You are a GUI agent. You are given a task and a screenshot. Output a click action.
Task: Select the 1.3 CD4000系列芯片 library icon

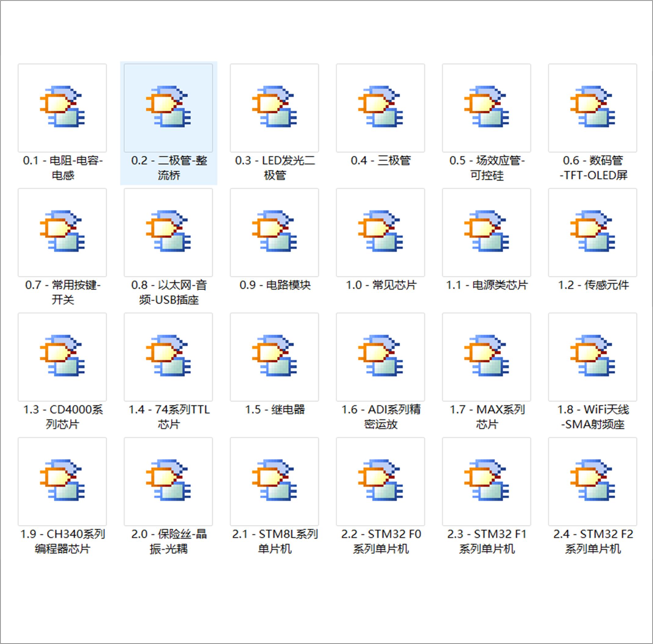click(x=62, y=357)
